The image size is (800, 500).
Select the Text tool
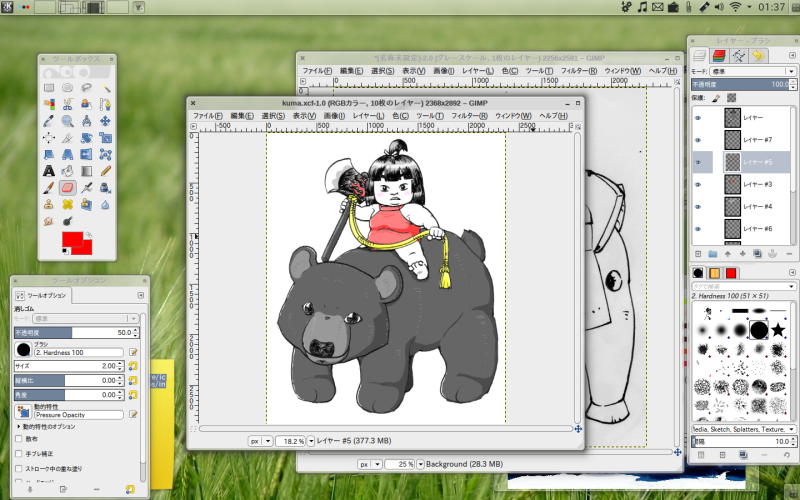click(49, 171)
